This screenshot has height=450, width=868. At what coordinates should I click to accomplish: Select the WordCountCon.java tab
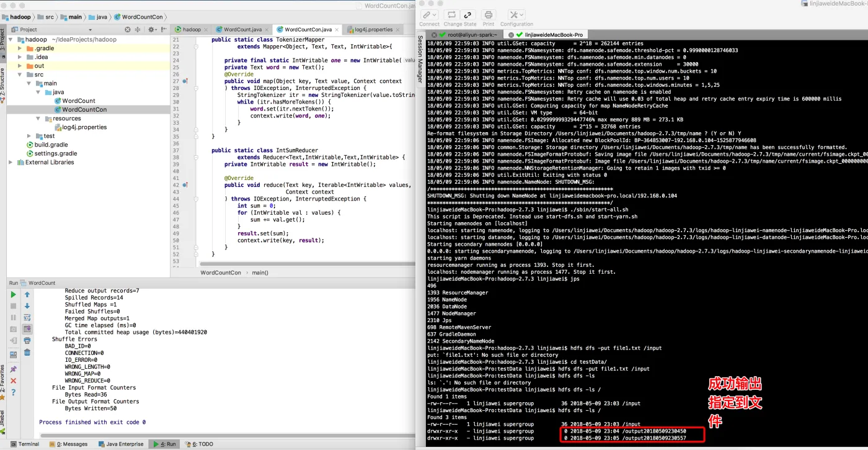pos(308,29)
